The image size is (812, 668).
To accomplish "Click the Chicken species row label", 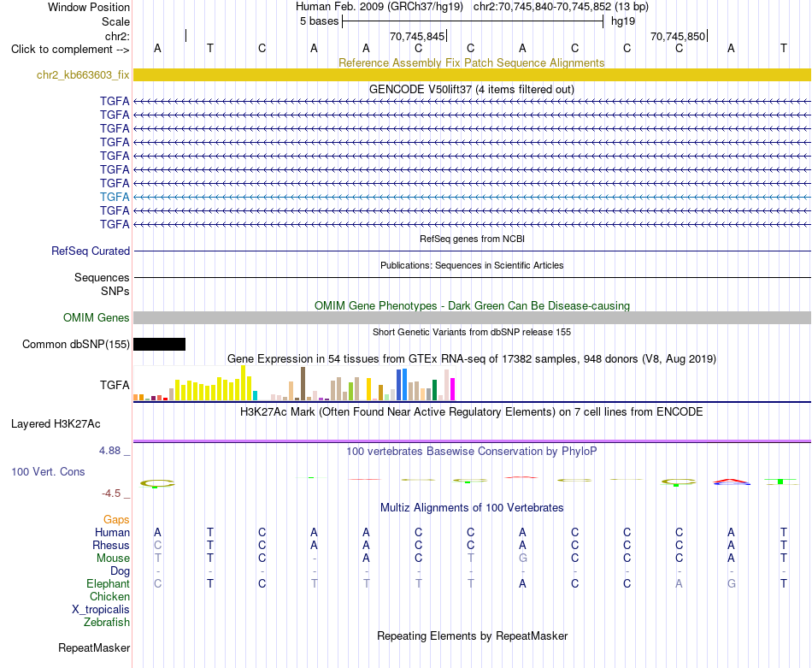I will click(109, 597).
